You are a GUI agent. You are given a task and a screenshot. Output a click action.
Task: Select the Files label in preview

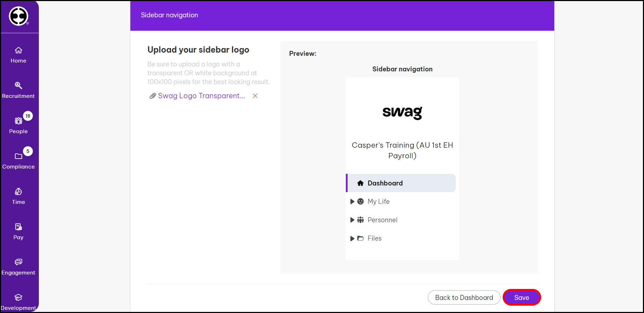coord(374,238)
